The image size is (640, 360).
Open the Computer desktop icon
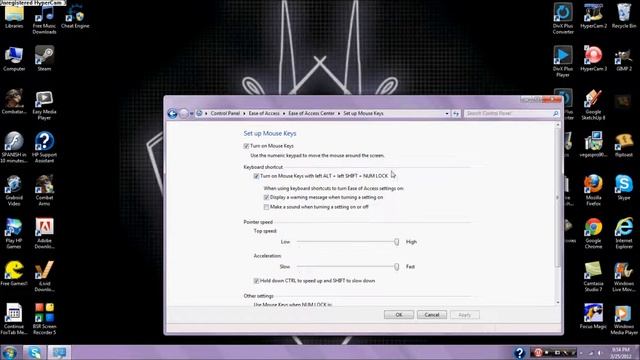(14, 59)
